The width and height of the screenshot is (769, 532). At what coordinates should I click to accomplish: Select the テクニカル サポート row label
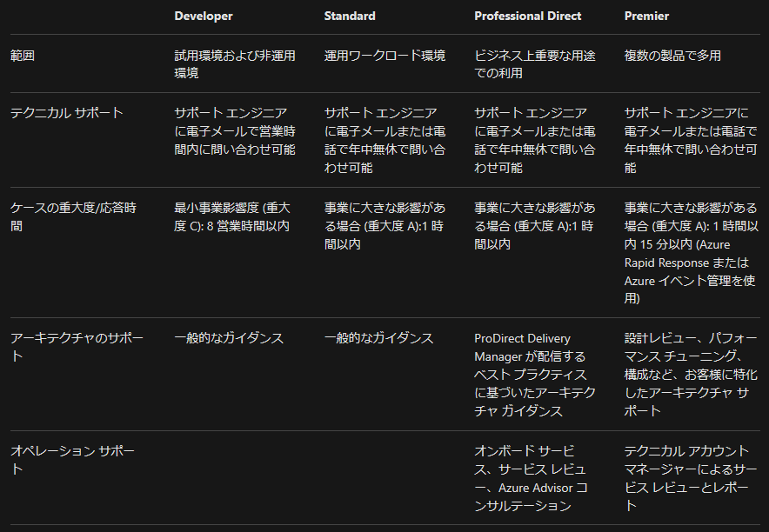(67, 113)
